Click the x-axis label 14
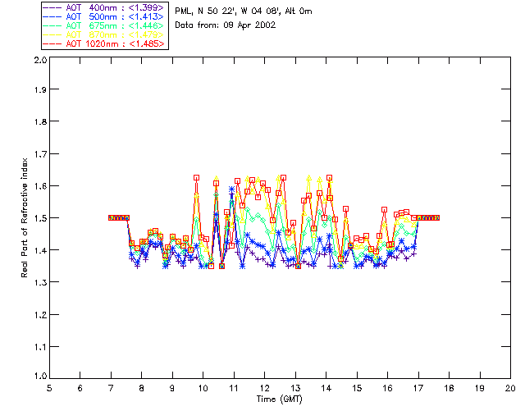The width and height of the screenshot is (525, 420). pos(326,388)
